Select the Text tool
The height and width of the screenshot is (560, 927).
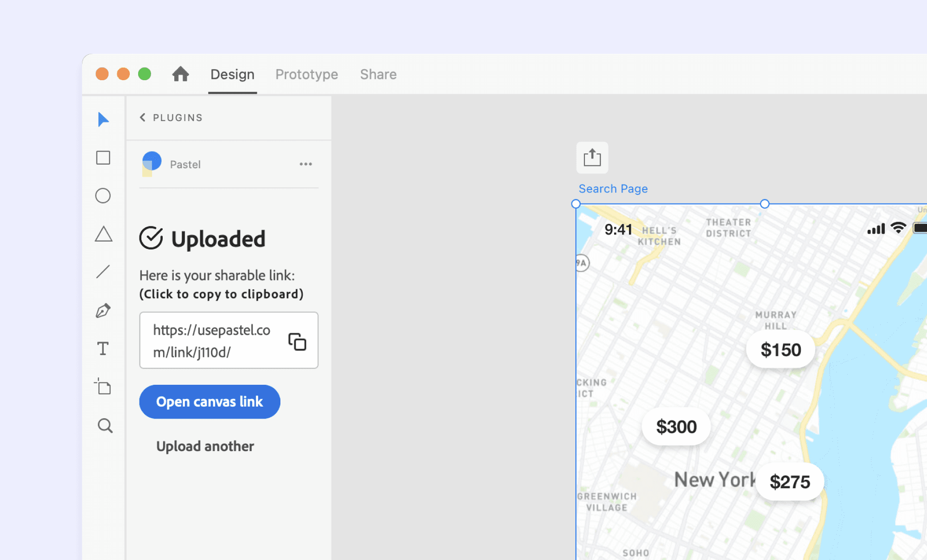pos(103,348)
